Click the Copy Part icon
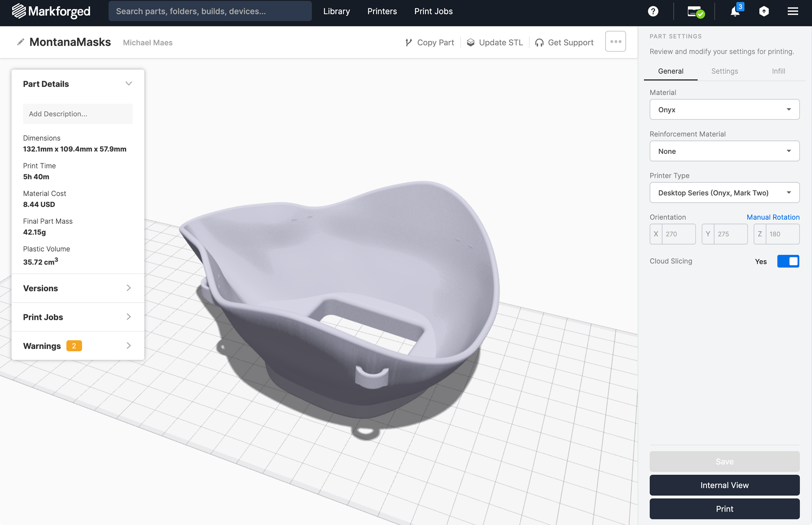The image size is (812, 525). [x=409, y=42]
